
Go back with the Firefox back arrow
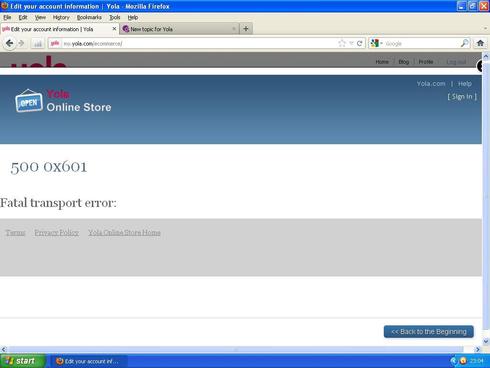(x=9, y=43)
